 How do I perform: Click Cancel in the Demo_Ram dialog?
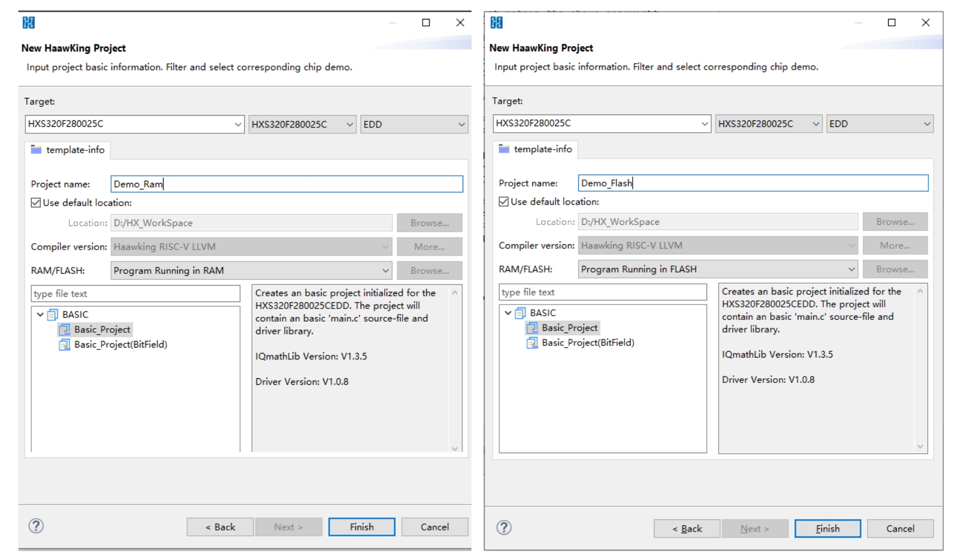pos(434,527)
